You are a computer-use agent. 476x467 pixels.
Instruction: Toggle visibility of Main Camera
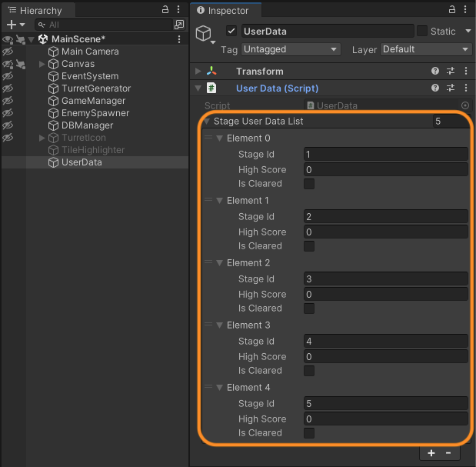[x=8, y=52]
